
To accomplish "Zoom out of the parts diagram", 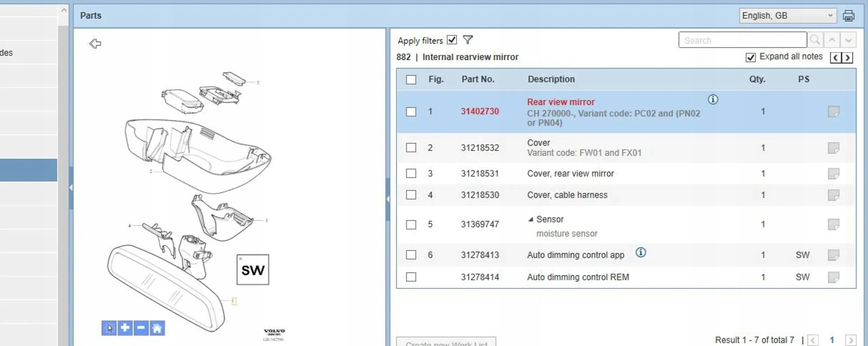I will click(x=141, y=328).
